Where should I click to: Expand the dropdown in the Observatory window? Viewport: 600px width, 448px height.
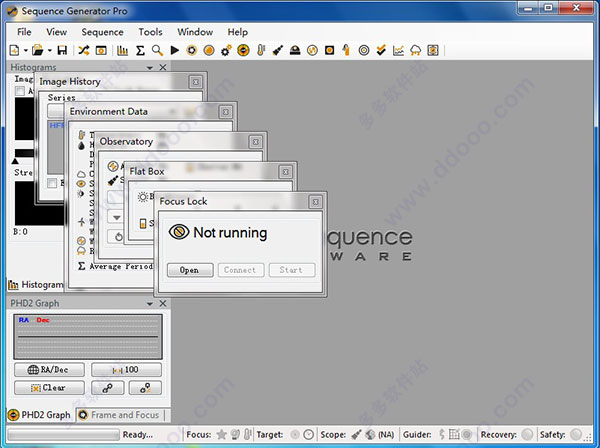click(x=116, y=217)
